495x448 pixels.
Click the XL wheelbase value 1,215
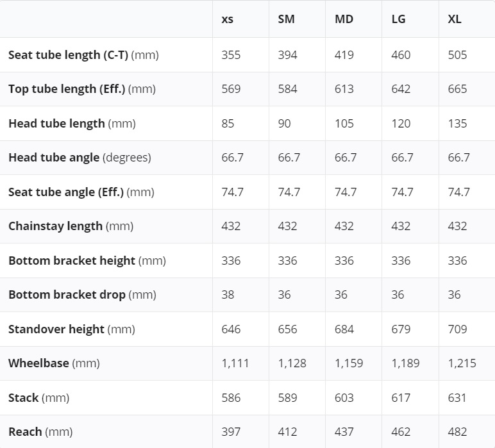462,363
